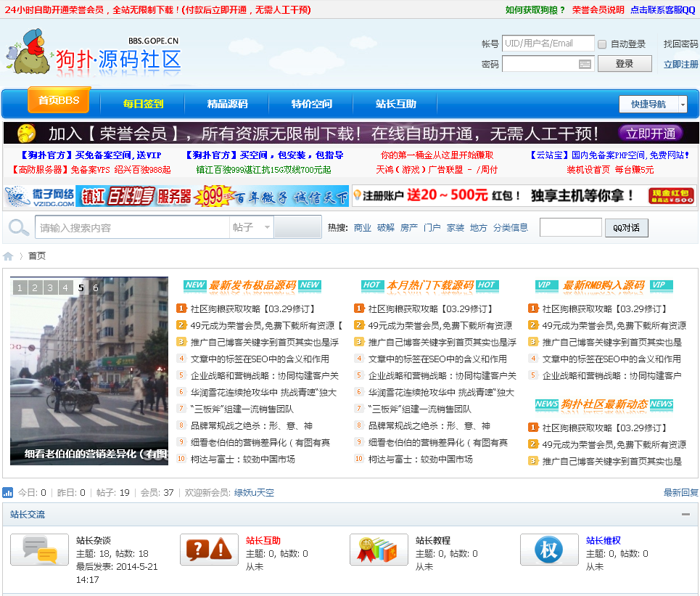Select the 权 badge icon for 站长维权
700x596 pixels.
click(x=548, y=550)
